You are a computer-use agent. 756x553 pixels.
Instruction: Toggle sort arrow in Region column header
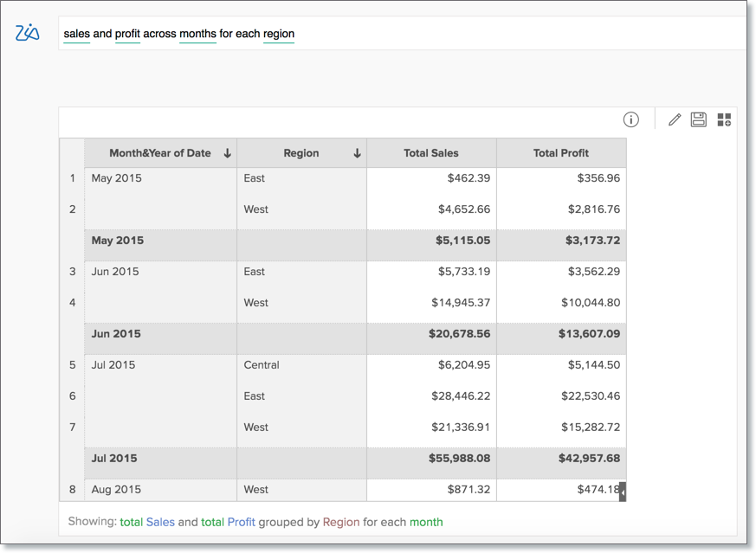[357, 153]
